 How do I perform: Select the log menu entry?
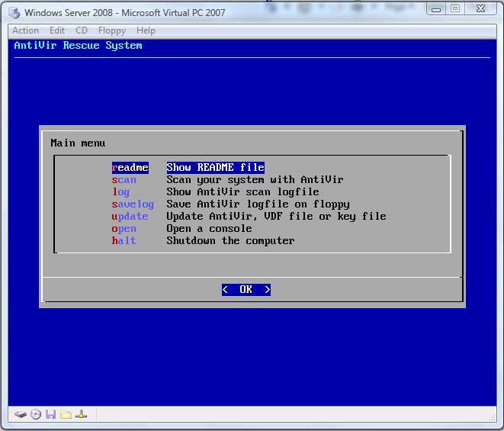click(121, 192)
